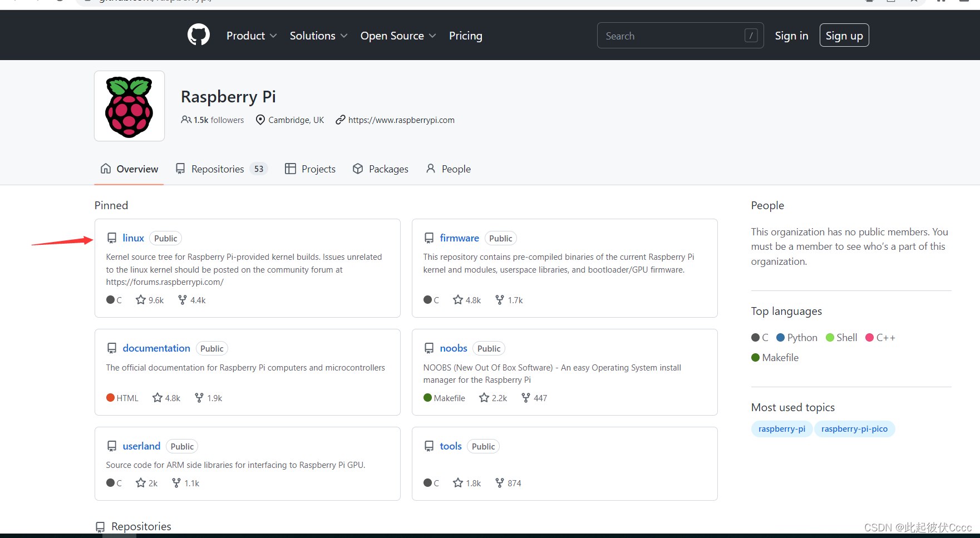Filter by C++ in Top languages
Viewport: 980px width, 538px height.
click(880, 338)
